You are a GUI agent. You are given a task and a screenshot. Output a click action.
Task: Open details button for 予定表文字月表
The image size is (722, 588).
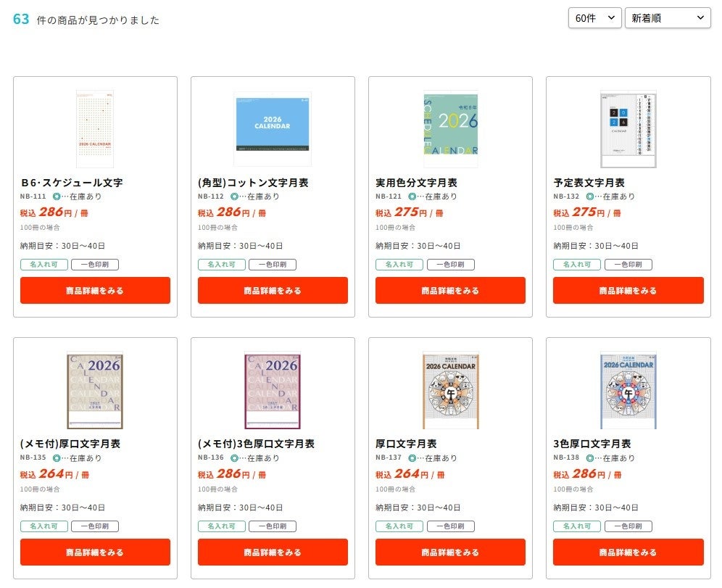628,290
